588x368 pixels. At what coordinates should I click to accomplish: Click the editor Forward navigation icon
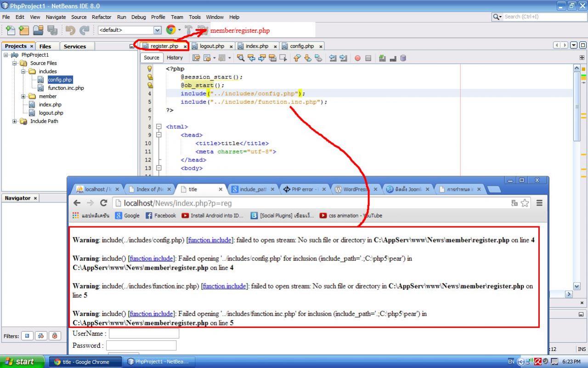click(x=223, y=58)
